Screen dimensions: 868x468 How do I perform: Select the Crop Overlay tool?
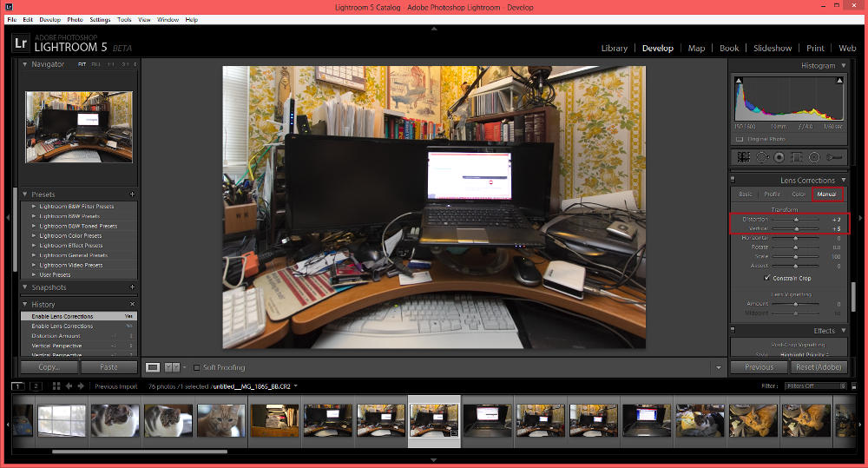744,157
